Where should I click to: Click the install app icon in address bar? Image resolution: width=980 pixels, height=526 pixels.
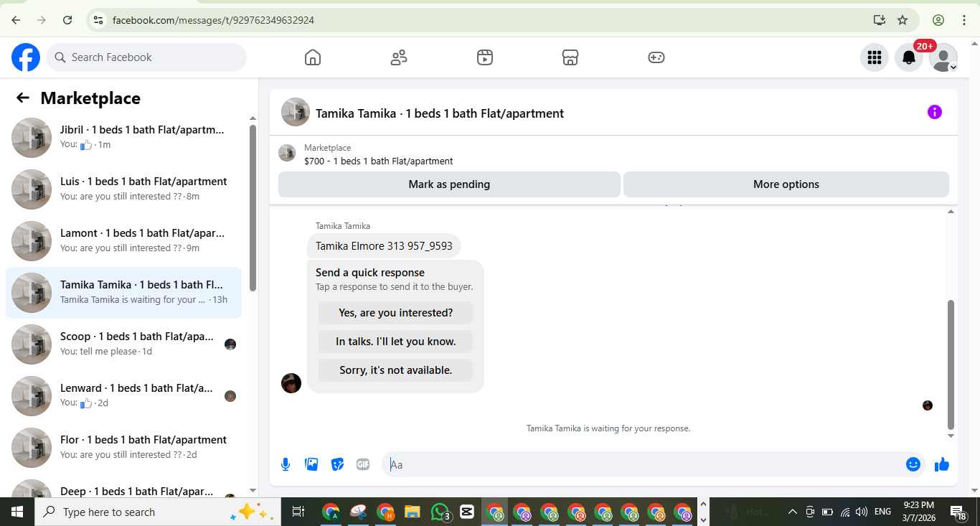pyautogui.click(x=880, y=20)
